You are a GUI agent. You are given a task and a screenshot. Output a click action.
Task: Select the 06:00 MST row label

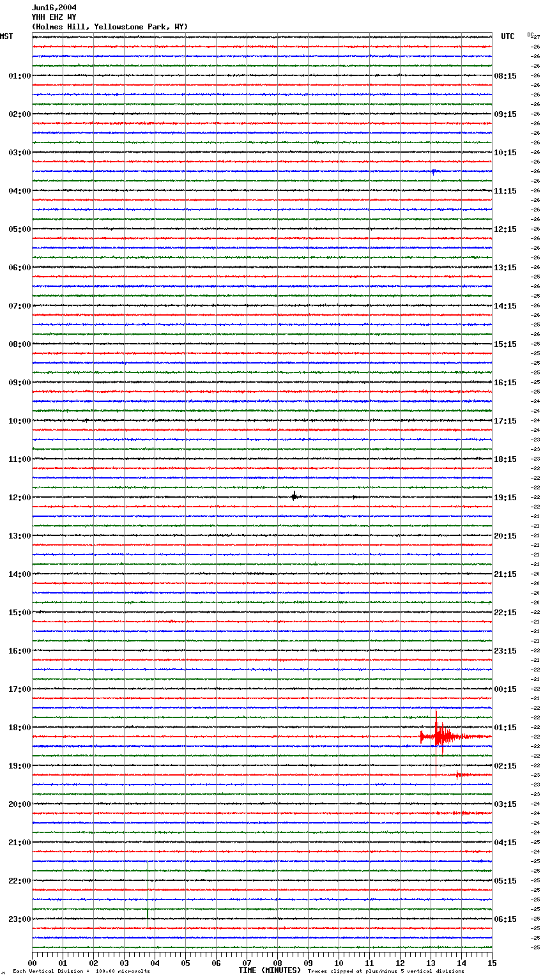[20, 268]
